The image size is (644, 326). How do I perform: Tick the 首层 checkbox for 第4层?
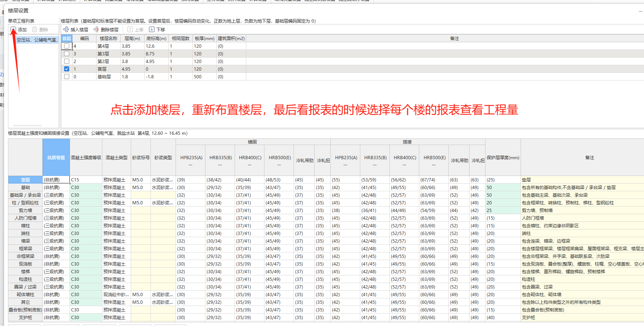(67, 46)
